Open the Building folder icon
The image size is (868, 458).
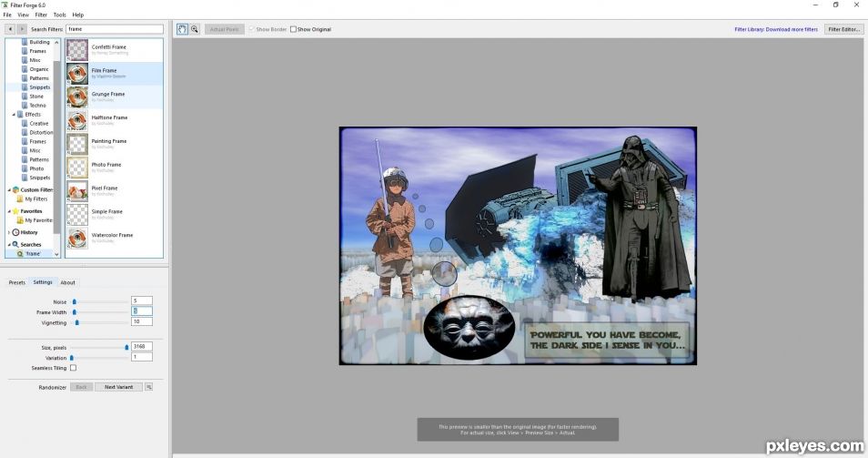pos(25,42)
